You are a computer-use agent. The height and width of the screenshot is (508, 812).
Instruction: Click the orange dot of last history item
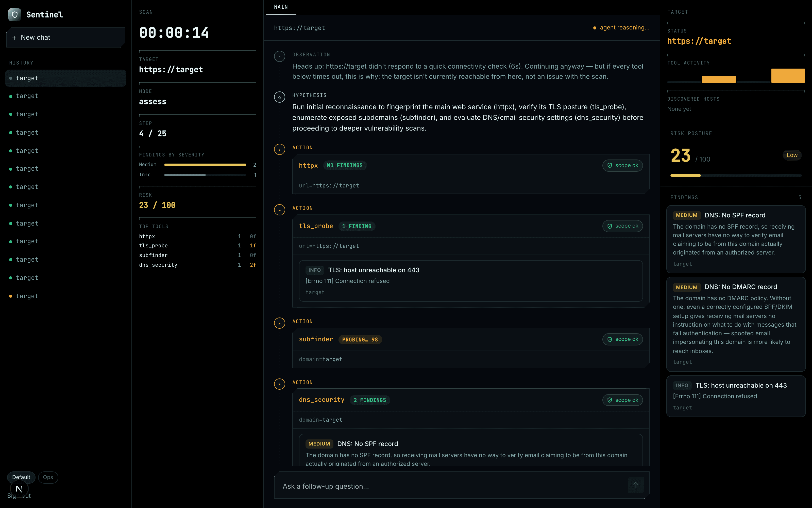tap(11, 296)
